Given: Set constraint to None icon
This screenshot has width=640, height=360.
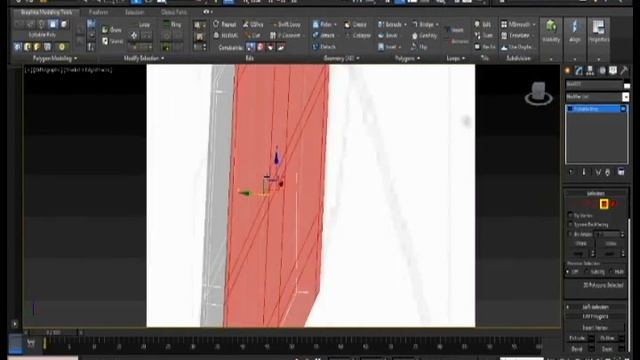Looking at the screenshot, I should tap(251, 47).
